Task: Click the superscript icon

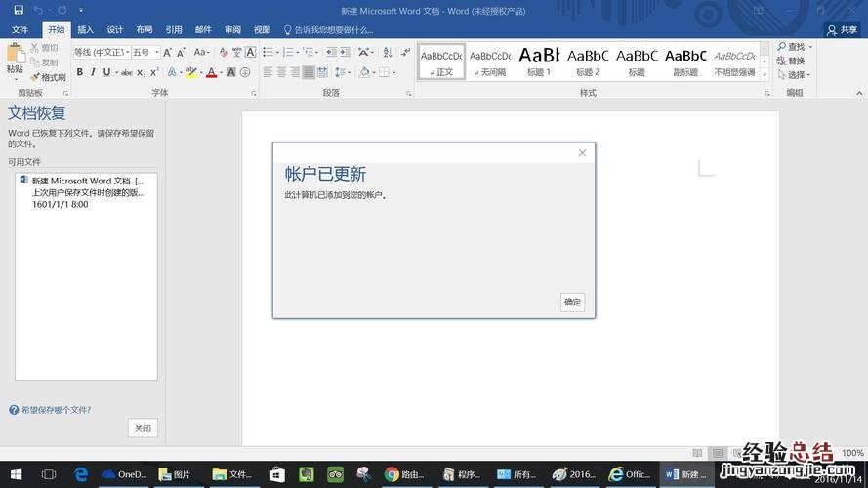Action: [x=156, y=72]
